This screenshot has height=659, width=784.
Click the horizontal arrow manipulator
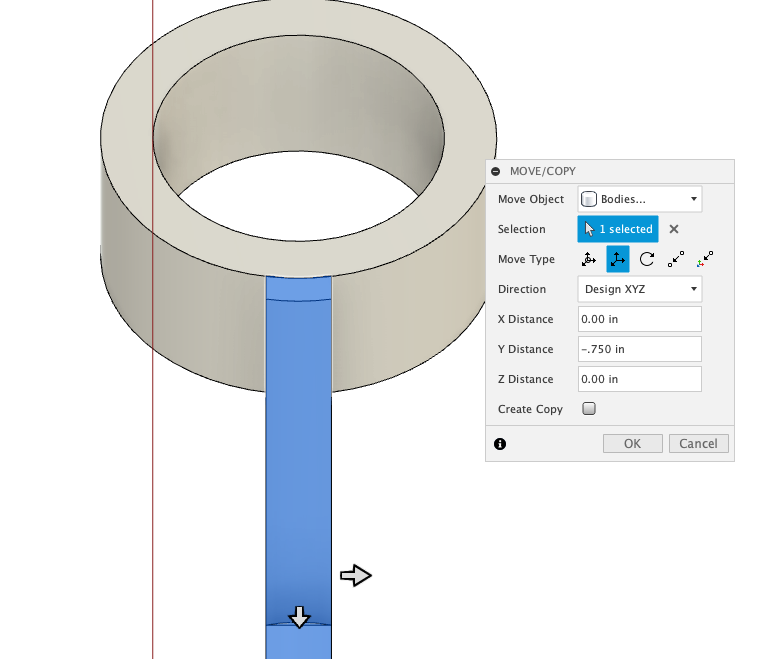356,576
